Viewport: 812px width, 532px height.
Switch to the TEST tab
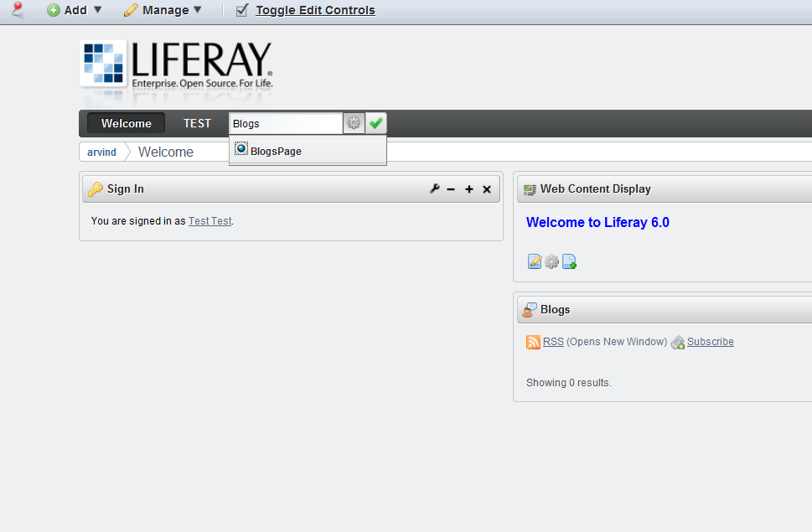pyautogui.click(x=197, y=123)
